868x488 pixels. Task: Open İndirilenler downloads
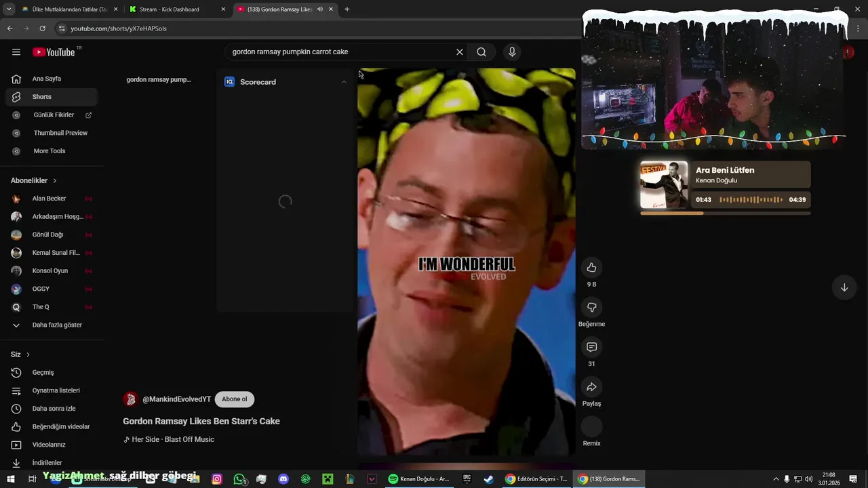(52, 463)
